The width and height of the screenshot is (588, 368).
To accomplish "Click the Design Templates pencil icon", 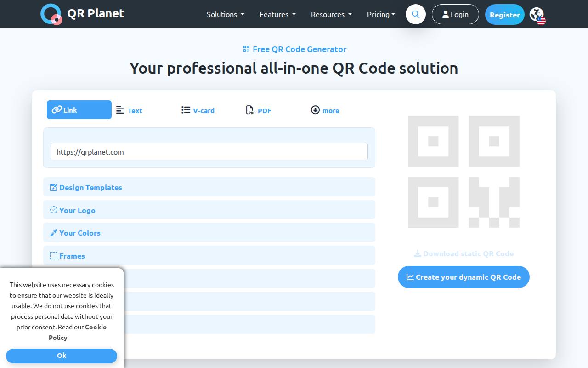I will point(54,187).
